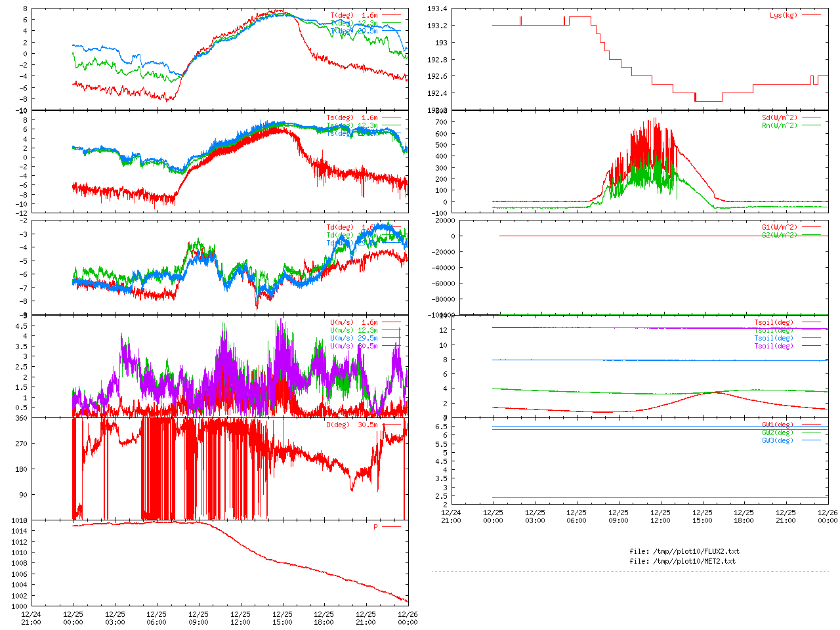Click the MET2.txt file path text
The image size is (840, 630).
(682, 561)
